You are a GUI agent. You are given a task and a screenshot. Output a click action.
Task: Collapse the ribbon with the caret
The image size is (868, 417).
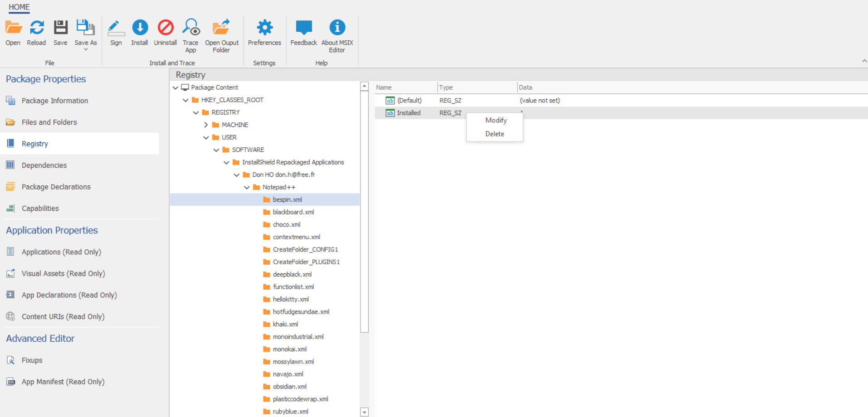[x=864, y=61]
